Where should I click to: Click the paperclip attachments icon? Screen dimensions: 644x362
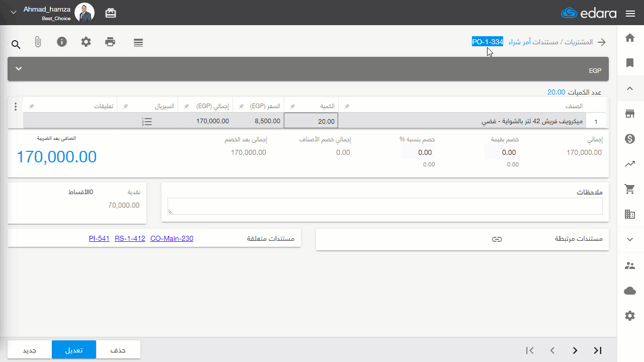(x=38, y=42)
